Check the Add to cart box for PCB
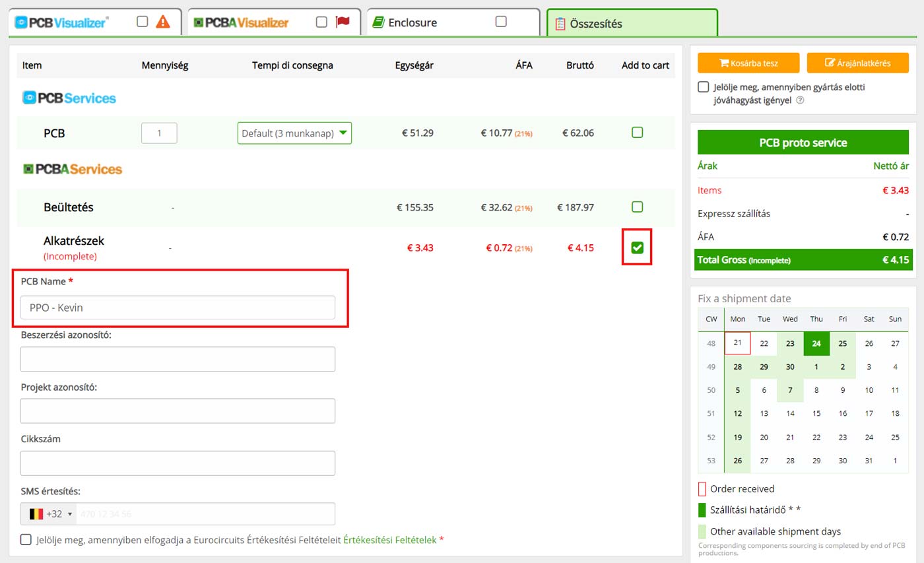Viewport: 924px width, 563px height. pyautogui.click(x=637, y=133)
